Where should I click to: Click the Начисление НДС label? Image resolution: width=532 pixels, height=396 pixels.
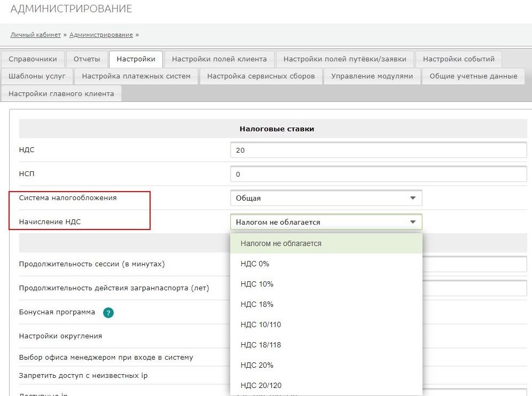point(50,222)
